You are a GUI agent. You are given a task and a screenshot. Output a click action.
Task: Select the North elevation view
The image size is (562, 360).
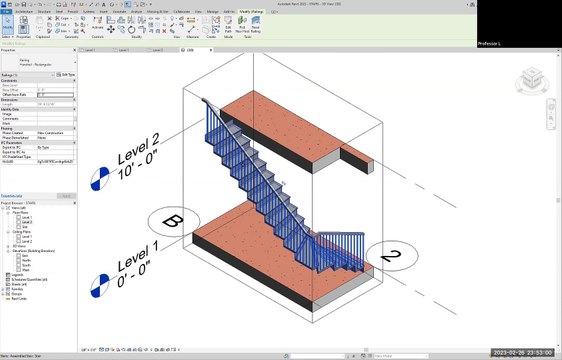(26, 260)
